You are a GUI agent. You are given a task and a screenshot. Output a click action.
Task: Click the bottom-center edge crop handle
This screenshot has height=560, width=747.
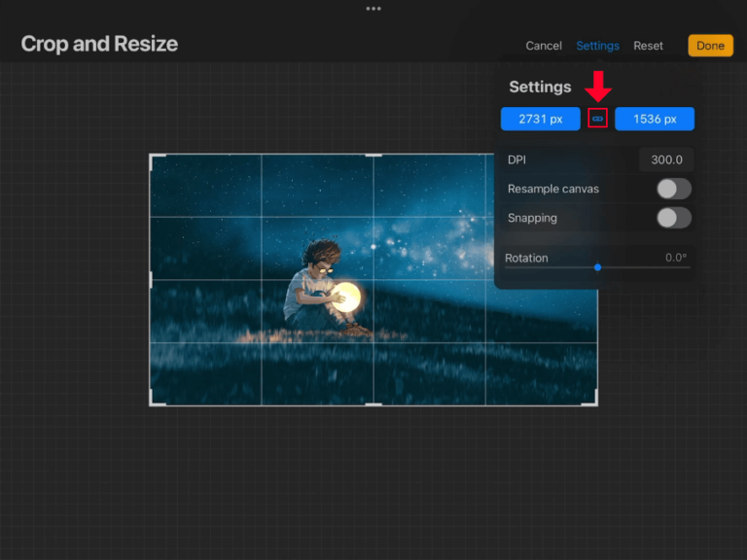373,404
